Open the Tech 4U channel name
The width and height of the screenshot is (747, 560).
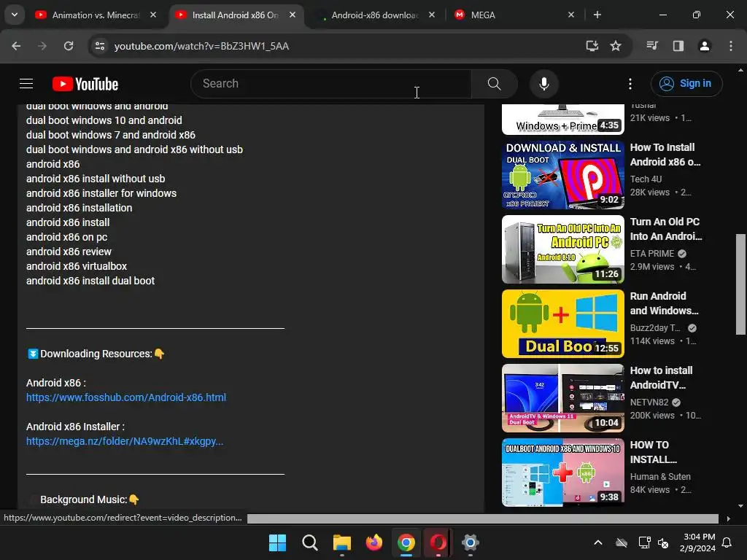click(x=646, y=179)
